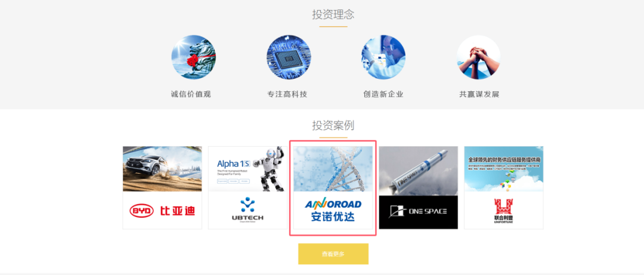Open the rocket image above One Space
Screen dimensions: 644x275
pos(418,171)
